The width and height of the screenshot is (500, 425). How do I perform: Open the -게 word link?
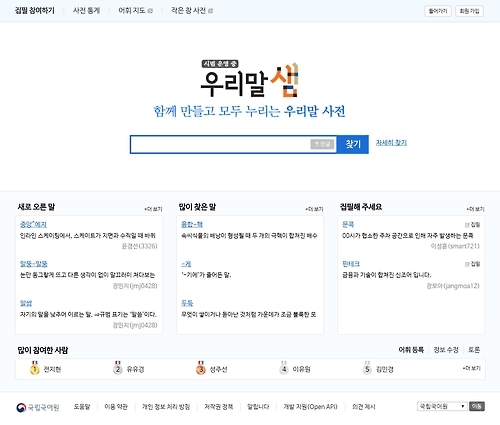point(186,264)
